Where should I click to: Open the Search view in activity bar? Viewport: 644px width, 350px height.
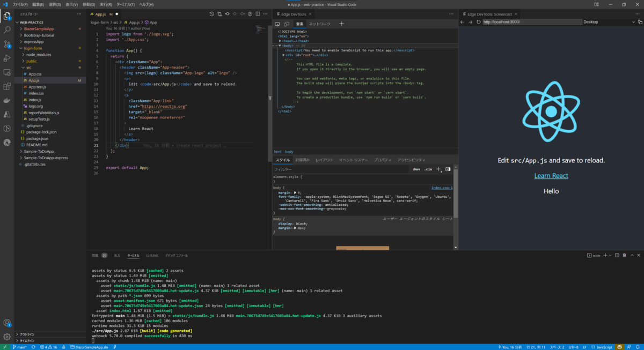coord(7,30)
